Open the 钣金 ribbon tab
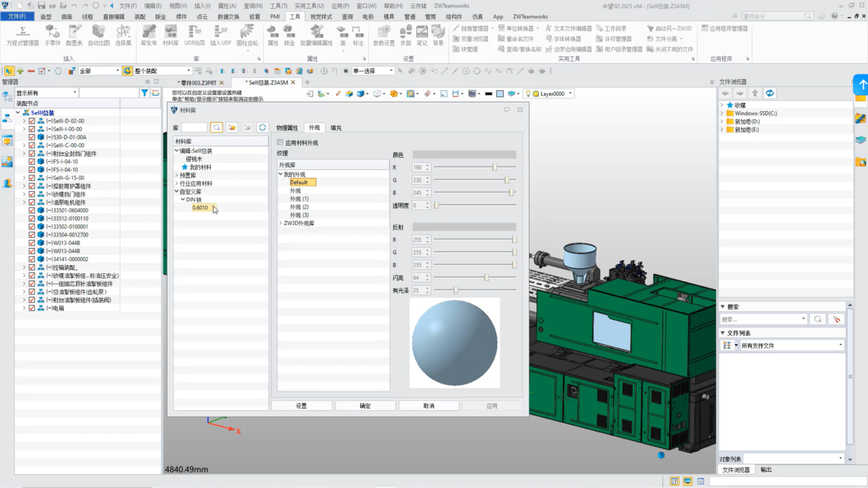The image size is (868, 488). [161, 16]
